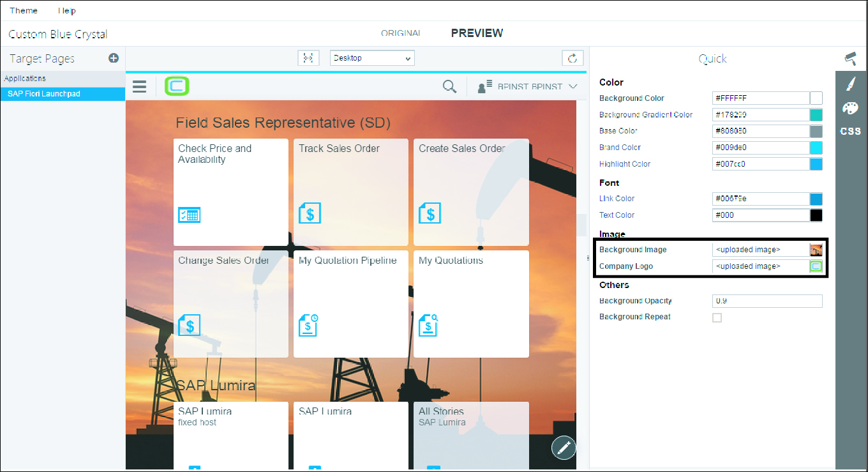The height and width of the screenshot is (472, 868).
Task: Click dollar icon on Track Sales Order tile
Action: pyautogui.click(x=310, y=213)
